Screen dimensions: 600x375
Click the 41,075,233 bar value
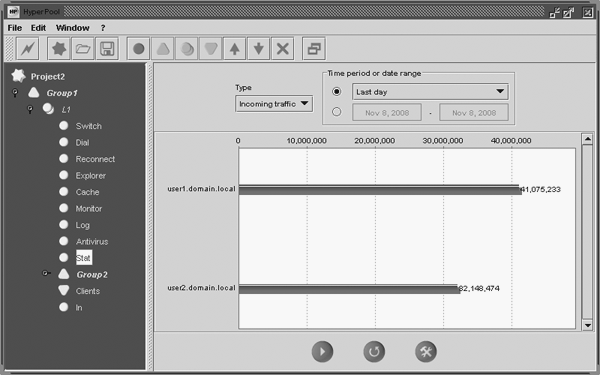[541, 189]
